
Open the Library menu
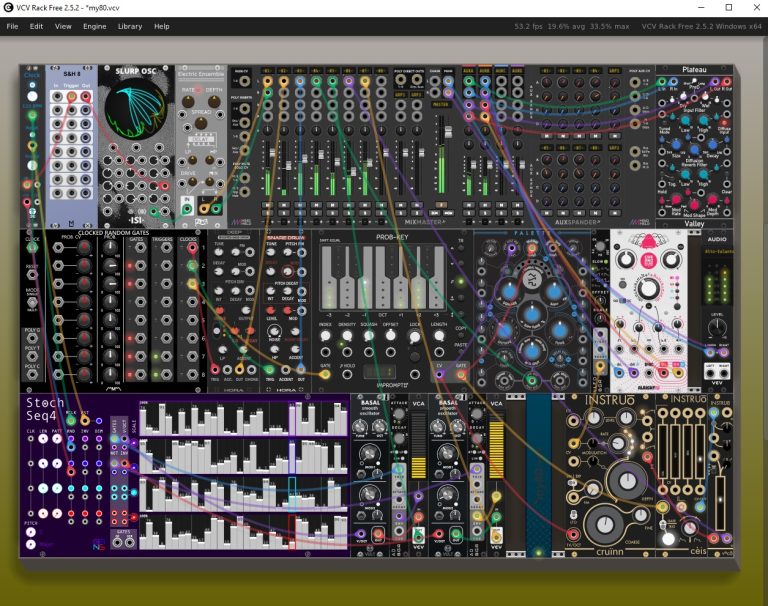coord(130,26)
